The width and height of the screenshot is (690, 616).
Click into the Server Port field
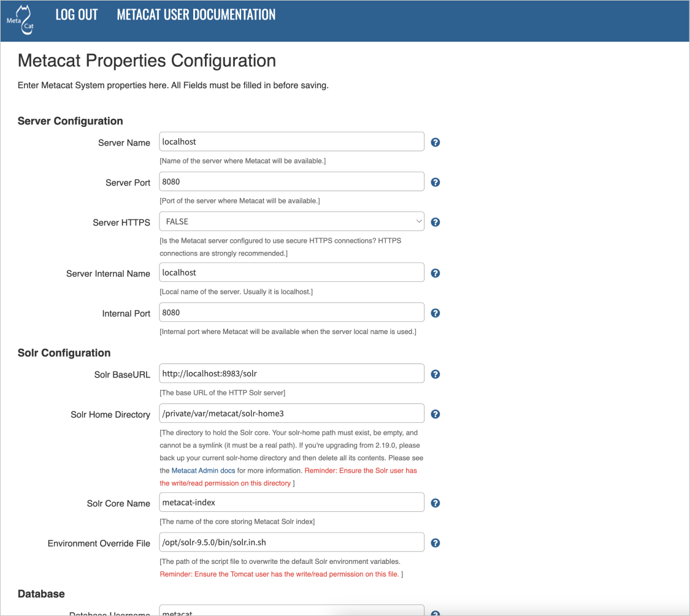(291, 181)
